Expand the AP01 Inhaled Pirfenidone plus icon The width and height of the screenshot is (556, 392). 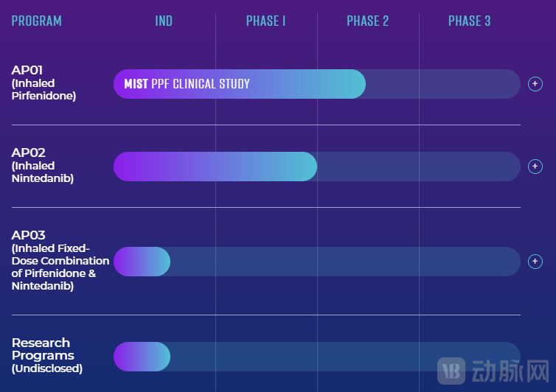535,84
